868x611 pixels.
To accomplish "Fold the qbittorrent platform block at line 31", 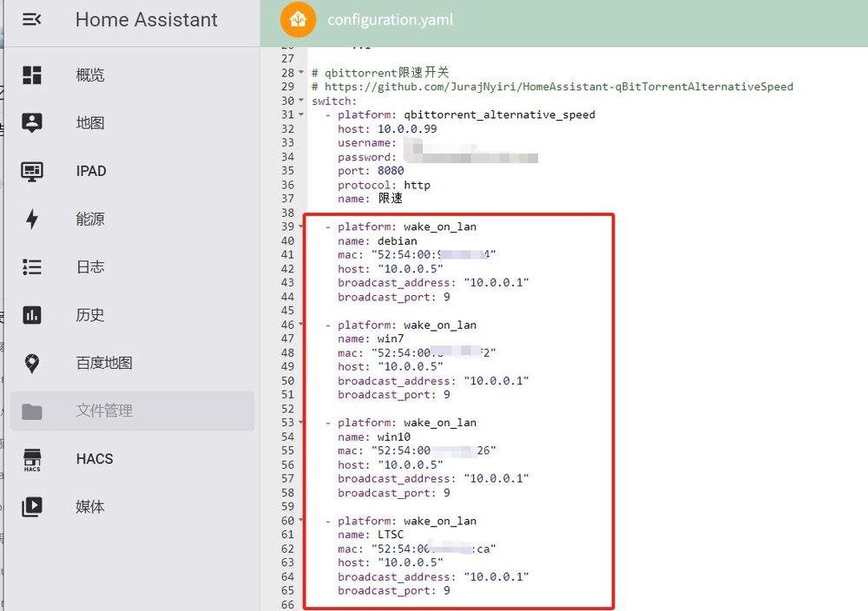I will click(301, 115).
